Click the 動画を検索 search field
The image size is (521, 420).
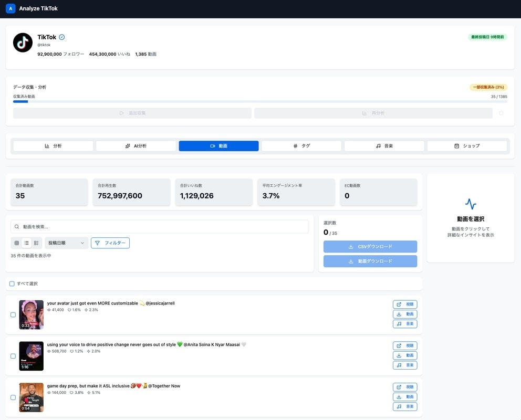tap(160, 227)
